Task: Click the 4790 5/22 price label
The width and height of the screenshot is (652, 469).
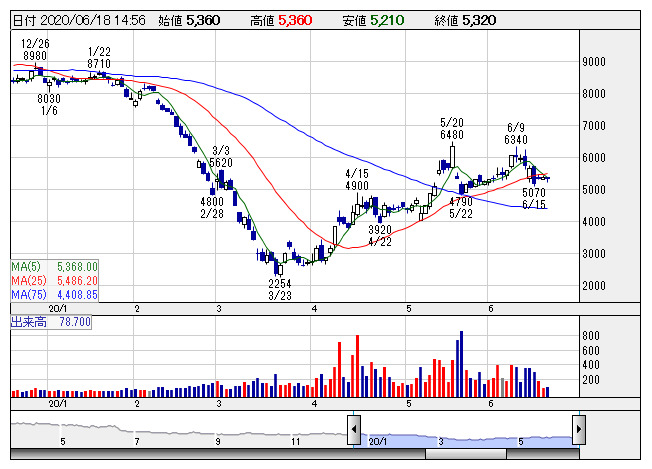Action: point(461,207)
